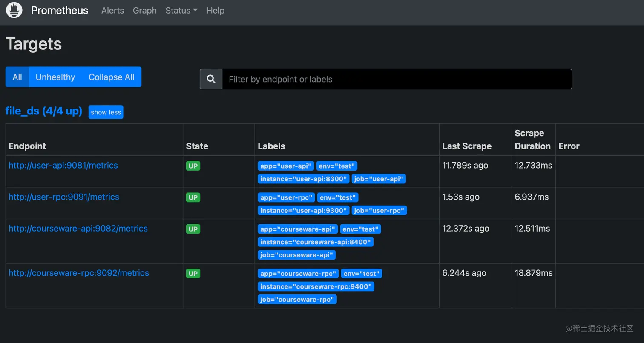This screenshot has height=343, width=644.
Task: Click env="test" label in courseware-rpc:9092 row
Action: (362, 273)
